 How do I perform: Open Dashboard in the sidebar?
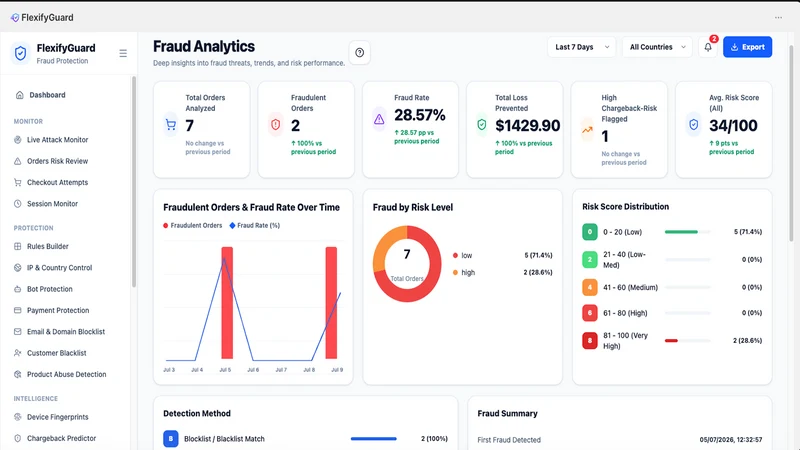click(47, 95)
